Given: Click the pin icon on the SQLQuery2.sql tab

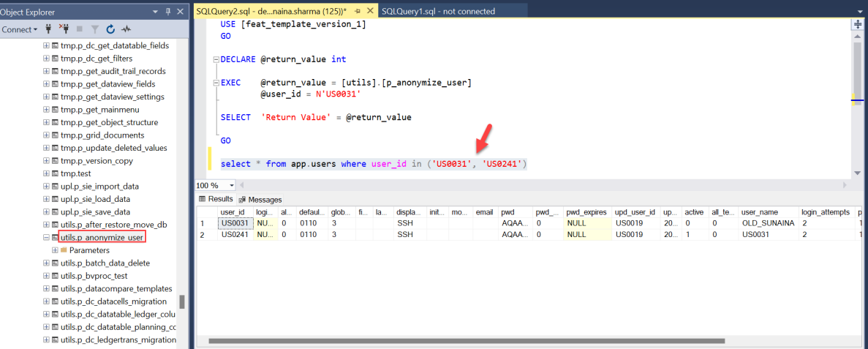Looking at the screenshot, I should pyautogui.click(x=358, y=11).
